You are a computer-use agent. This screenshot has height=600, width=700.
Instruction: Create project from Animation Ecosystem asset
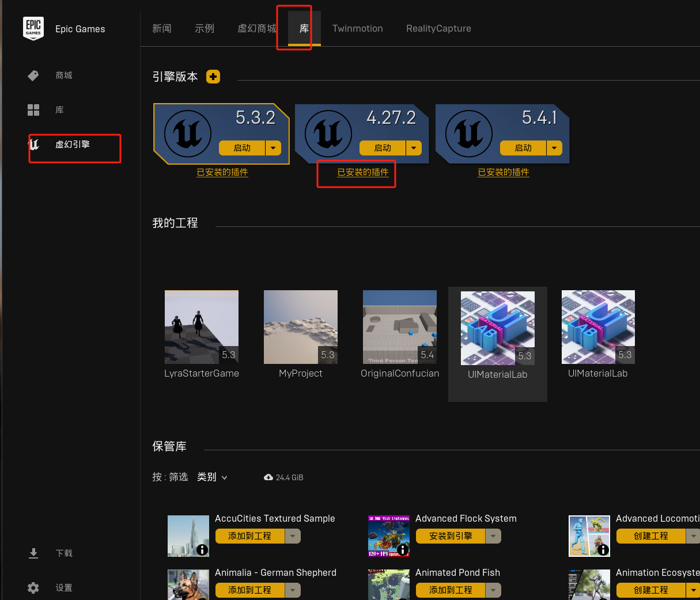click(x=651, y=590)
